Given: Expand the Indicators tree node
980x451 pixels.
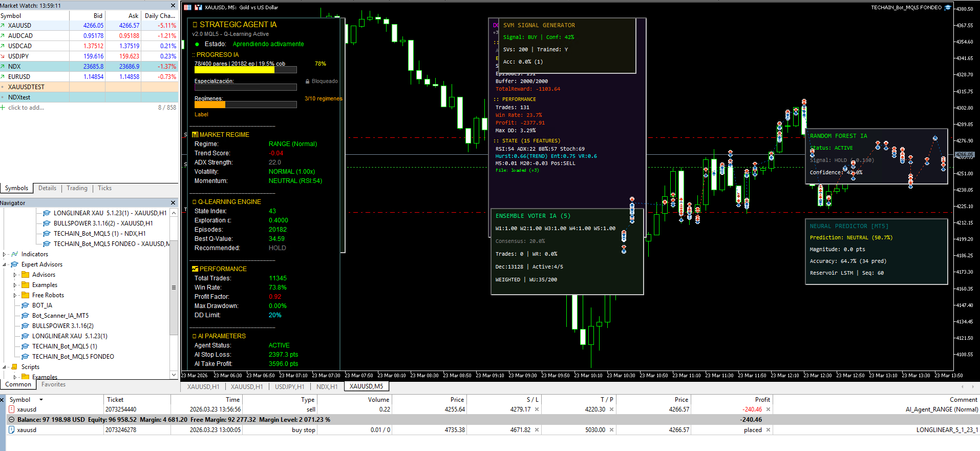Looking at the screenshot, I should tap(5, 254).
